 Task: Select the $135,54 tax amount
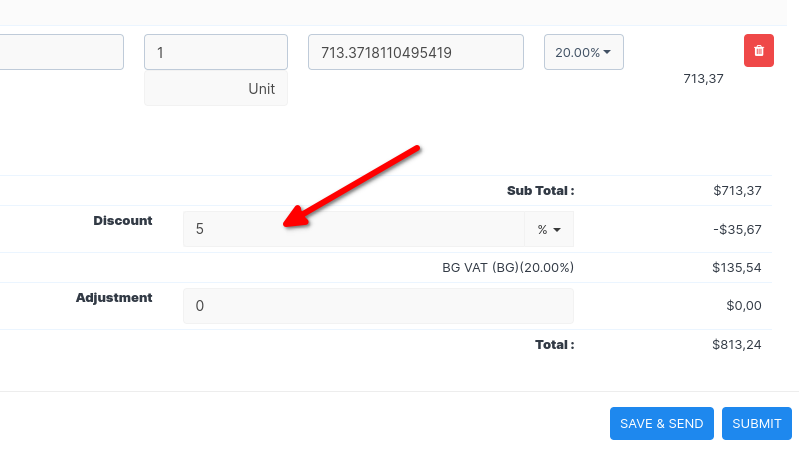(737, 267)
